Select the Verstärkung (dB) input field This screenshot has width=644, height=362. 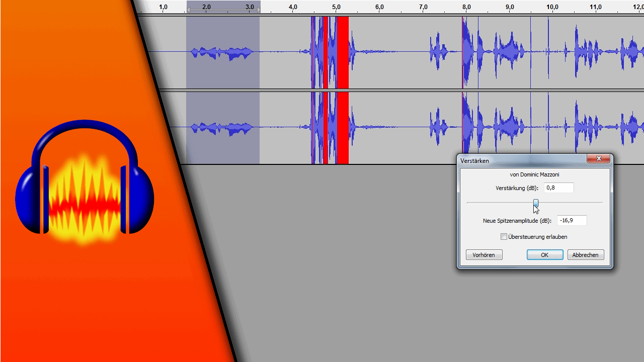click(558, 187)
